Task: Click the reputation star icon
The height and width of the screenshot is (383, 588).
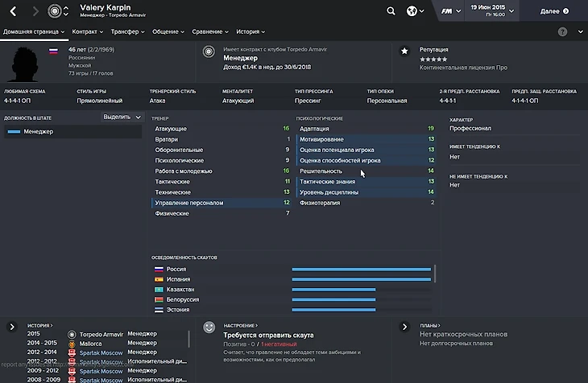Action: tap(404, 51)
